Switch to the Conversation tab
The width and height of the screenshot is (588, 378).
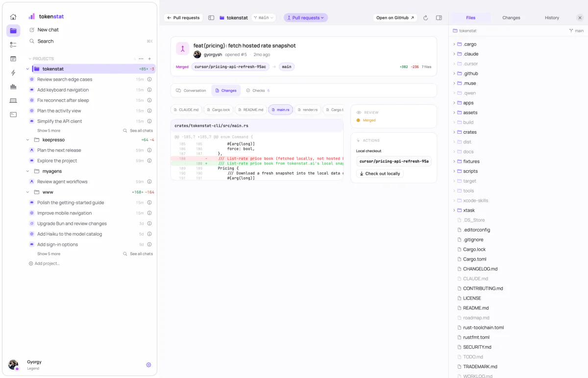click(191, 91)
